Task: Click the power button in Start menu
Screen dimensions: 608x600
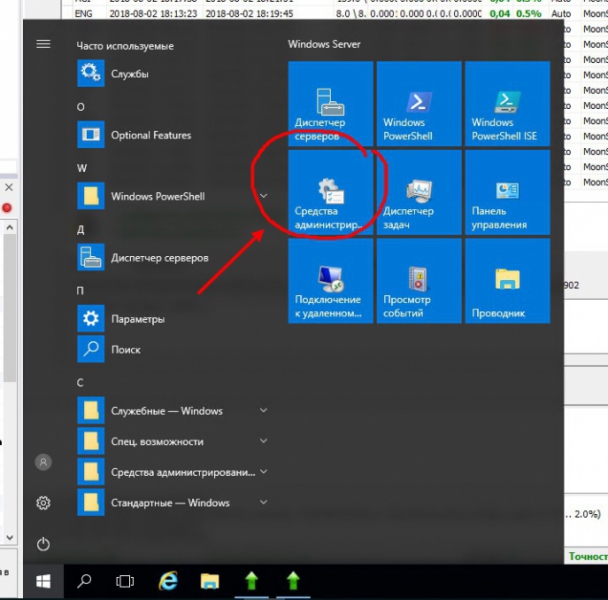Action: coord(43,544)
